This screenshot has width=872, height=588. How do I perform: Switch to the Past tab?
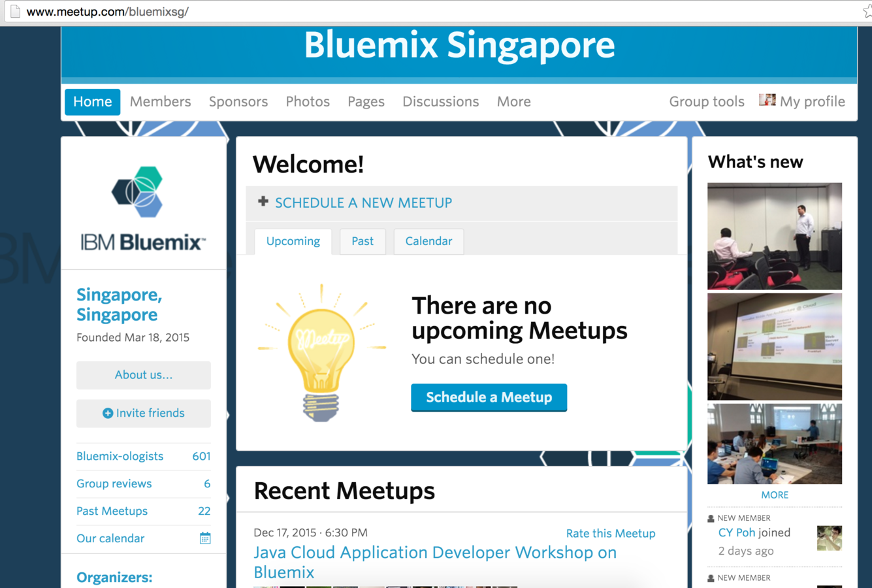coord(363,241)
